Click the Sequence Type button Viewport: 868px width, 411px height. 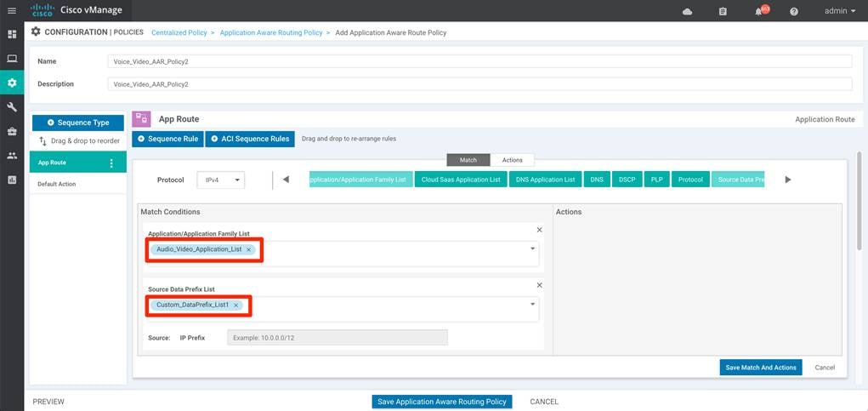click(x=78, y=123)
